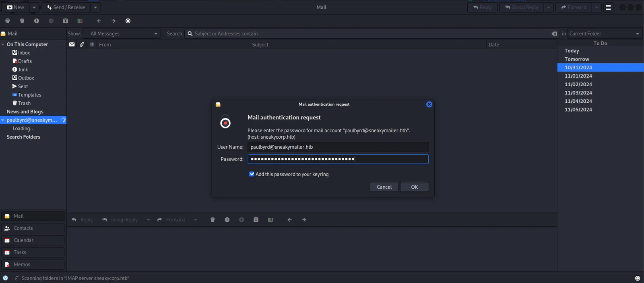
Task: Click the next message arrow in the preview pane toolbar
Action: pyautogui.click(x=304, y=220)
